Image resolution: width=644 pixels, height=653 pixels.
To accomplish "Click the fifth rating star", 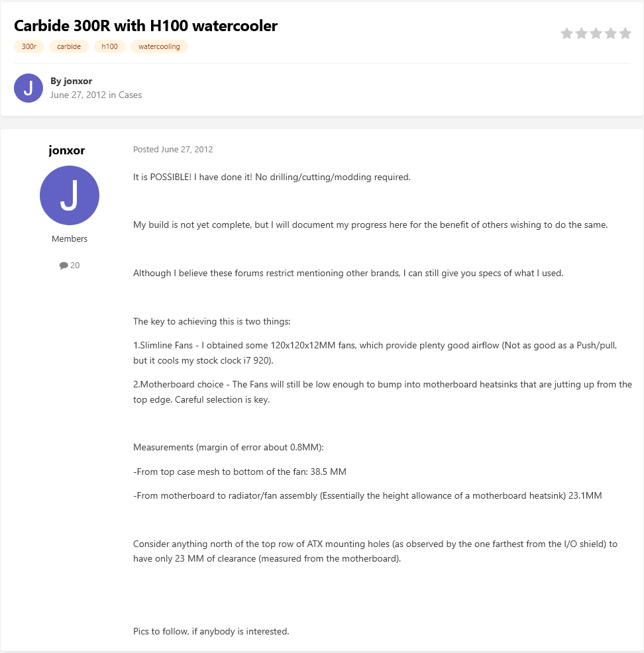I will pyautogui.click(x=625, y=33).
